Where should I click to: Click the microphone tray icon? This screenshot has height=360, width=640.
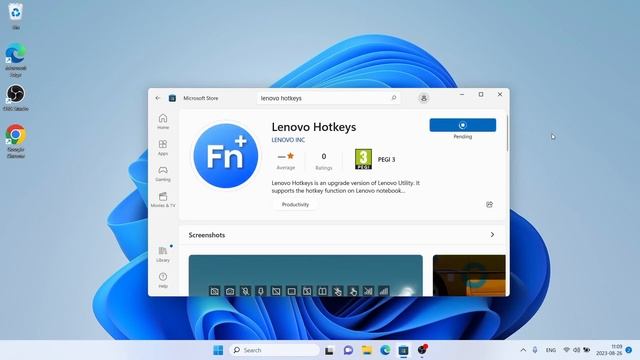(x=535, y=350)
